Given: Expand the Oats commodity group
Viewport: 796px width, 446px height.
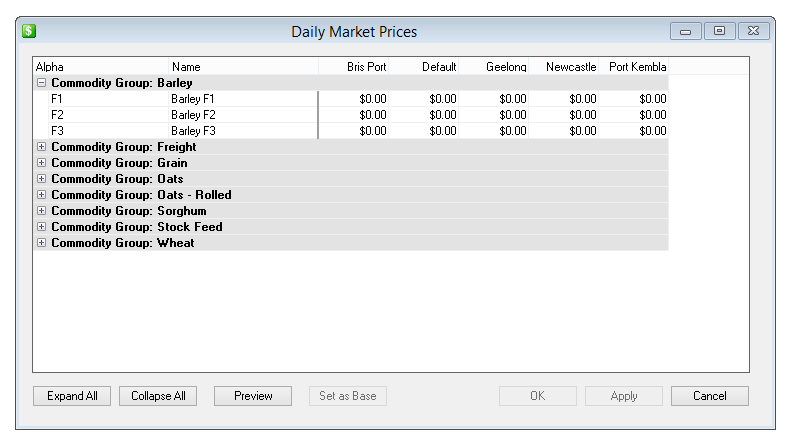Looking at the screenshot, I should 41,179.
